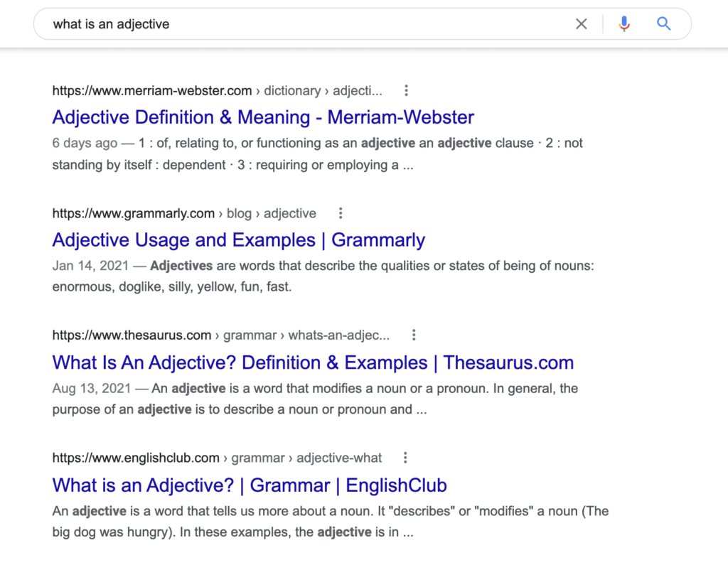The image size is (728, 565).
Task: Click the 'dictionary' breadcrumb segment under merriam-webster.com
Action: 293,90
